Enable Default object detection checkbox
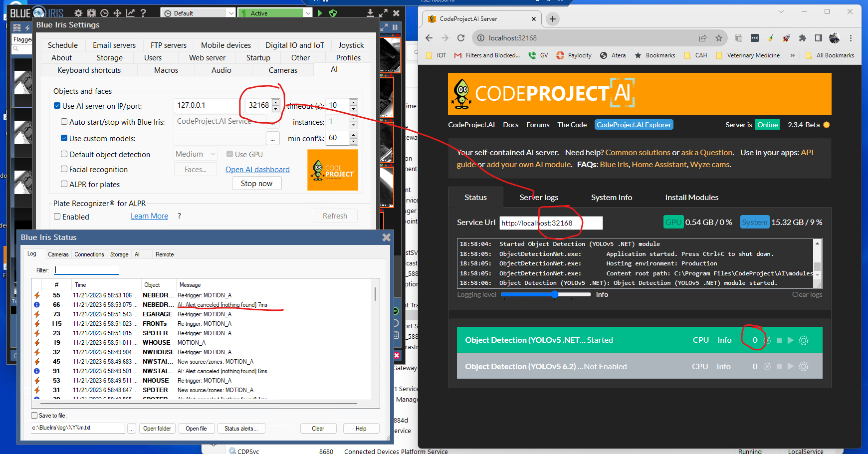Image resolution: width=868 pixels, height=454 pixels. click(x=64, y=154)
